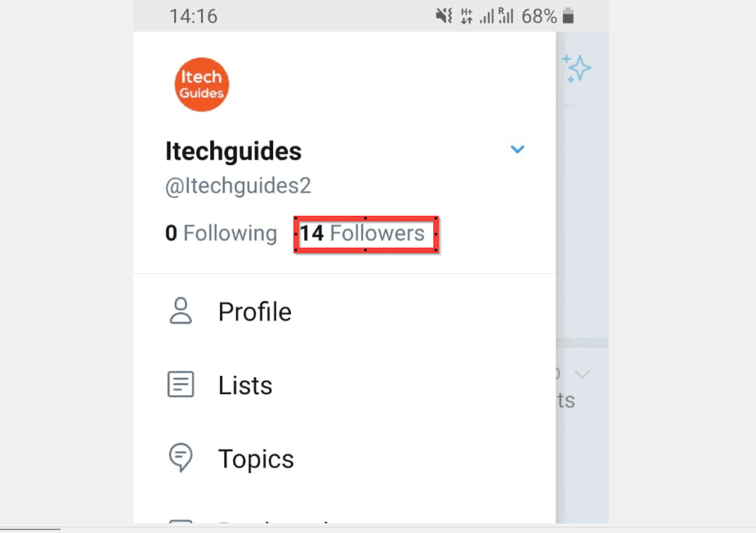
Task: Tap the mute-vibrate icon in the status bar
Action: tap(442, 16)
